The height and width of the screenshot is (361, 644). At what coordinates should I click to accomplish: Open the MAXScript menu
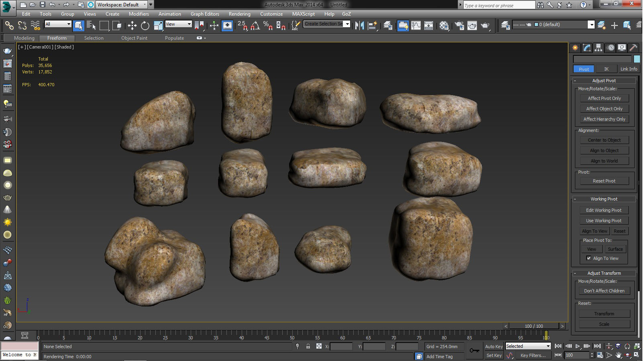[304, 14]
